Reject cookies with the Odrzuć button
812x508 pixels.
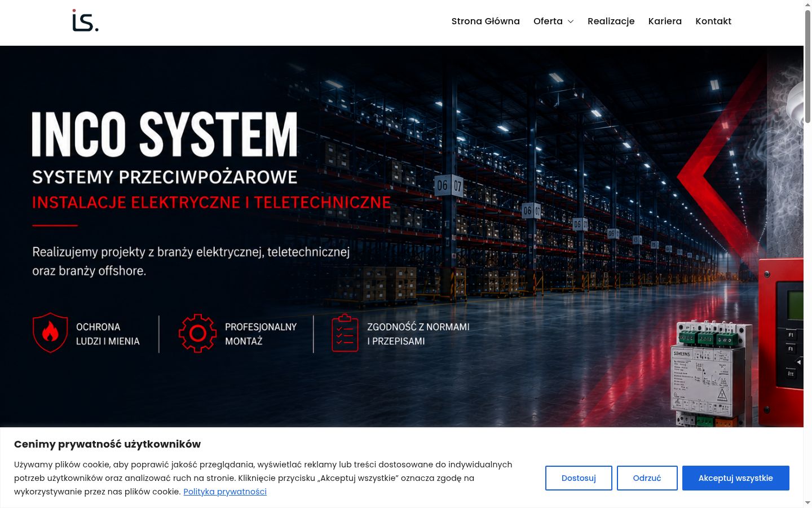pyautogui.click(x=647, y=478)
